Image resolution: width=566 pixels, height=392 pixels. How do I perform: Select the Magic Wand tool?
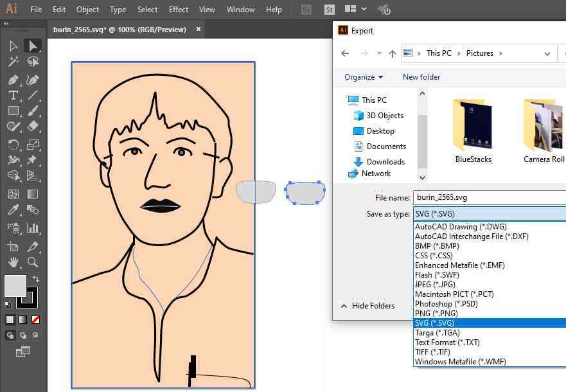click(x=13, y=62)
